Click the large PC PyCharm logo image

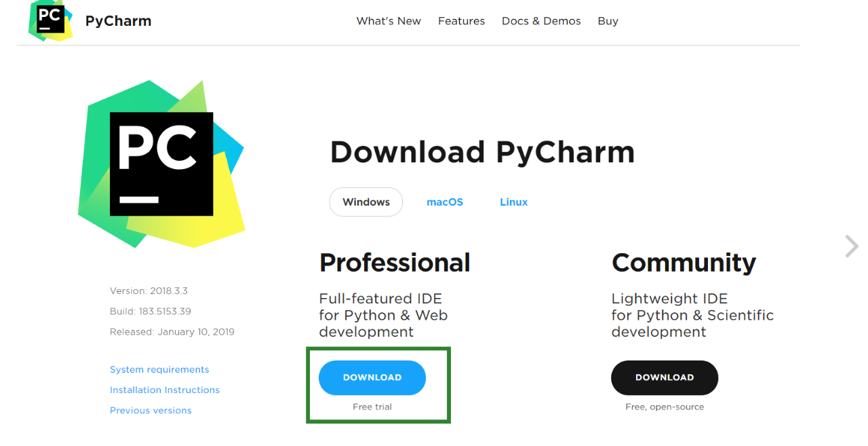pos(161,164)
